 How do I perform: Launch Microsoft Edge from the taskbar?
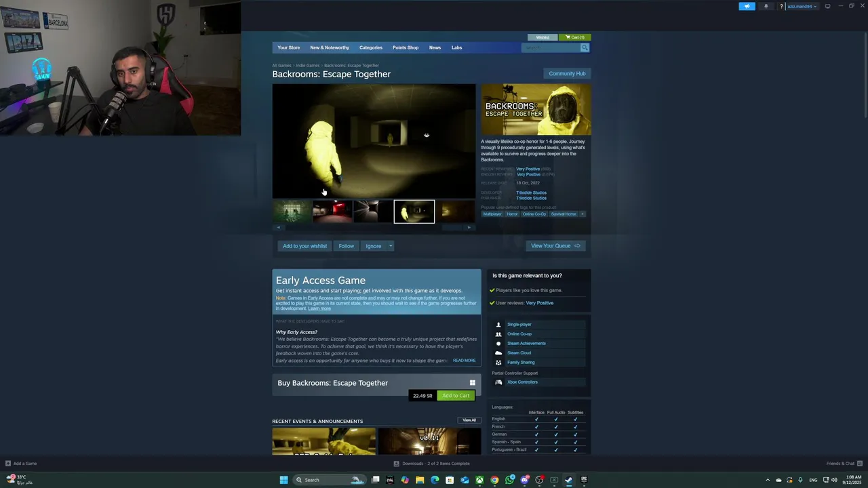point(435,480)
